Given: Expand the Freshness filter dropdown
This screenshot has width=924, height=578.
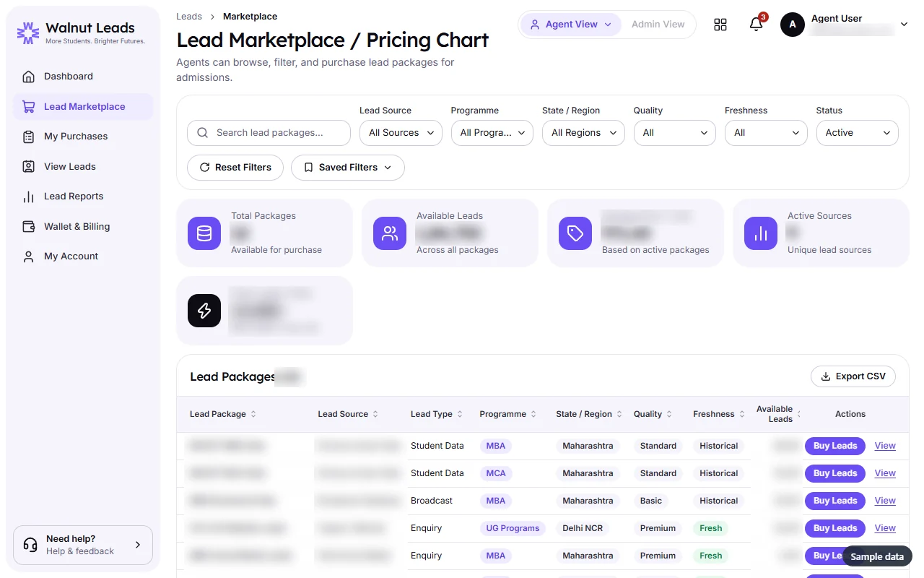Looking at the screenshot, I should point(766,133).
